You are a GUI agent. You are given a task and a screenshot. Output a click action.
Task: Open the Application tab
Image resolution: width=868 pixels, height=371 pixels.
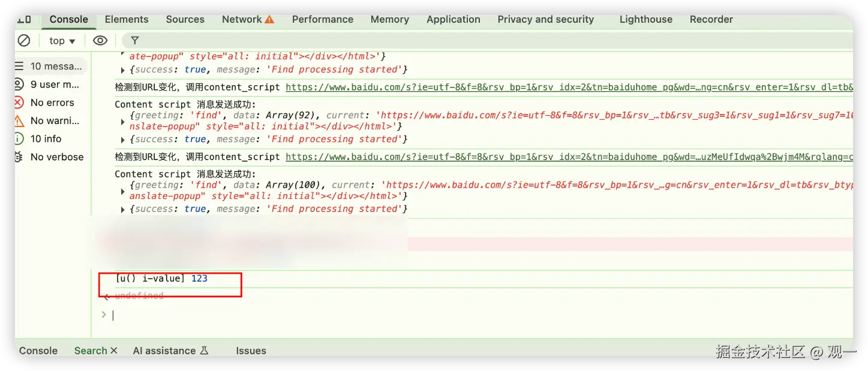point(453,19)
